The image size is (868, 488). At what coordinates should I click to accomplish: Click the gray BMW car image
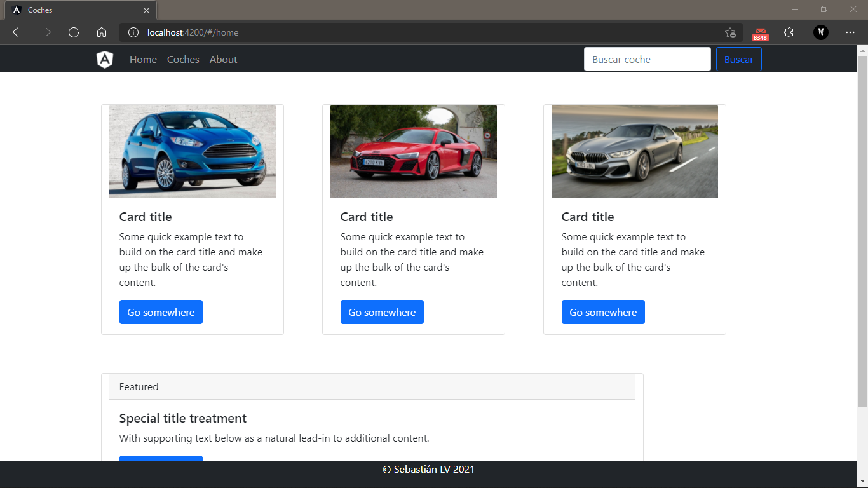coord(635,151)
